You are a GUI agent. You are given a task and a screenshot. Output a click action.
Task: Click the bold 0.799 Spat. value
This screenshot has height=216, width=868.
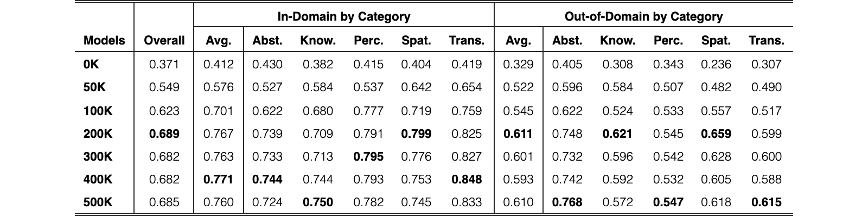pos(416,134)
